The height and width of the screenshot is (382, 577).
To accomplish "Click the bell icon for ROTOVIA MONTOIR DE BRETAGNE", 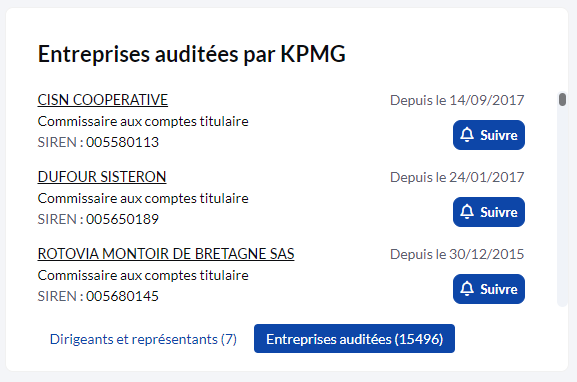I will [467, 289].
